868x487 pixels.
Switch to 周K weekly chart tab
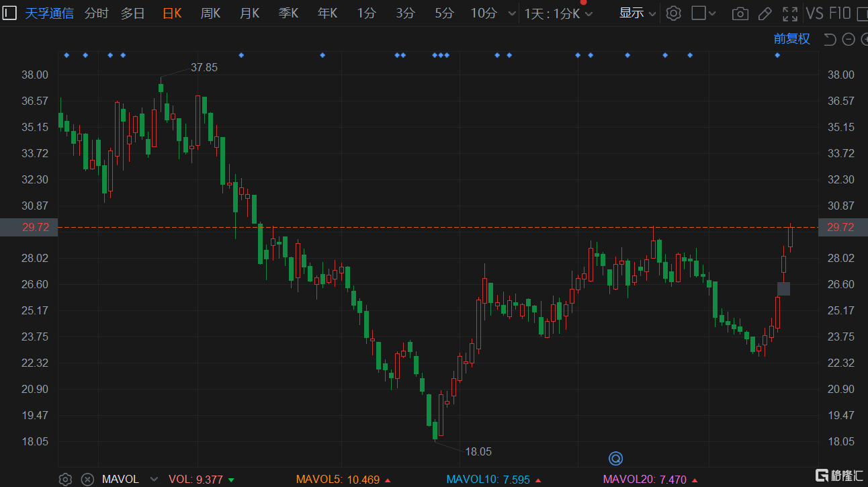point(210,13)
